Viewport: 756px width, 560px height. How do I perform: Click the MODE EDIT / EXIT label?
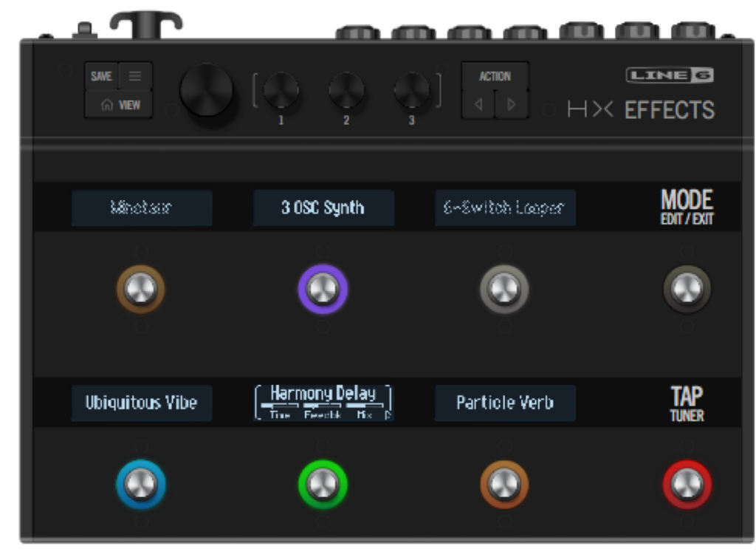pyautogui.click(x=687, y=207)
